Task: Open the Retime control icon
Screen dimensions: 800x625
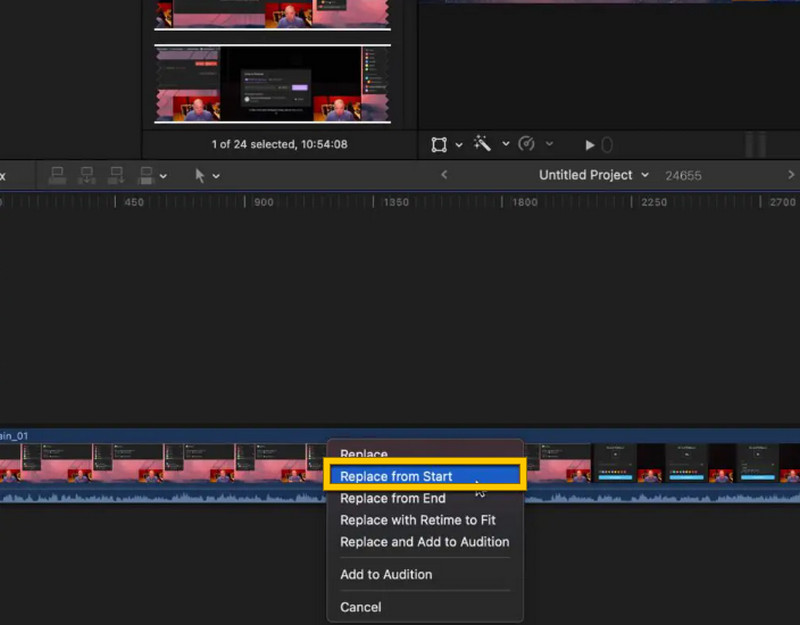Action: pyautogui.click(x=528, y=144)
